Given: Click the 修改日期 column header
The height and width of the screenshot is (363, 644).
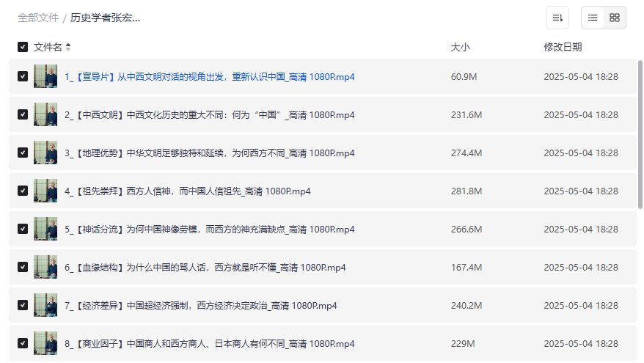Looking at the screenshot, I should pos(563,47).
